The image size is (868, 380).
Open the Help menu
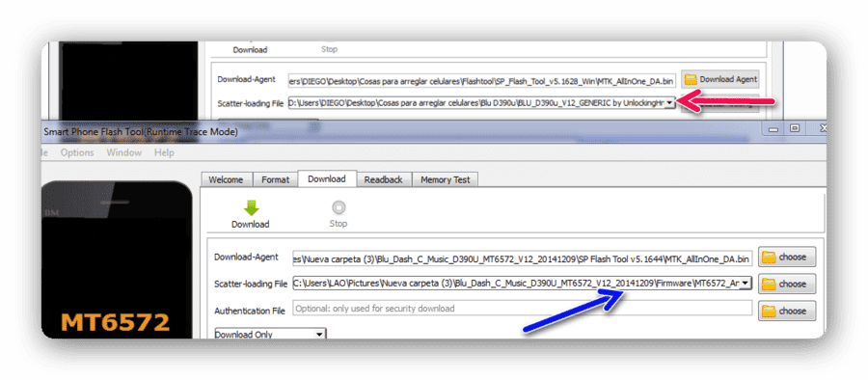(x=164, y=152)
